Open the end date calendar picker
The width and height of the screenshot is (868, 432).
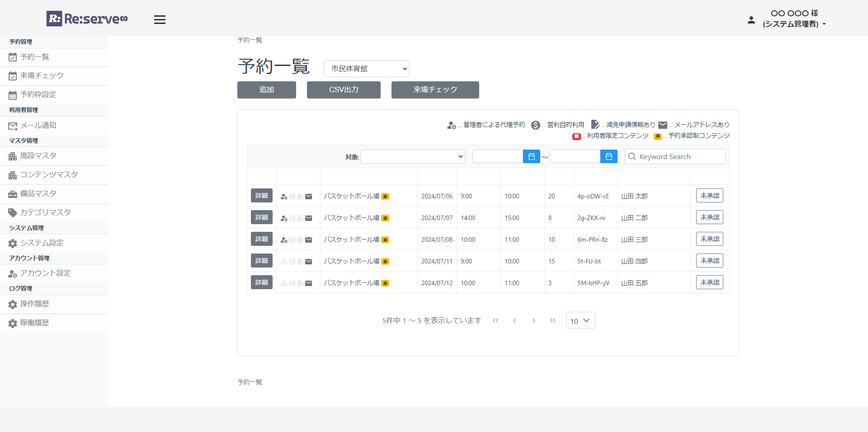pyautogui.click(x=609, y=156)
